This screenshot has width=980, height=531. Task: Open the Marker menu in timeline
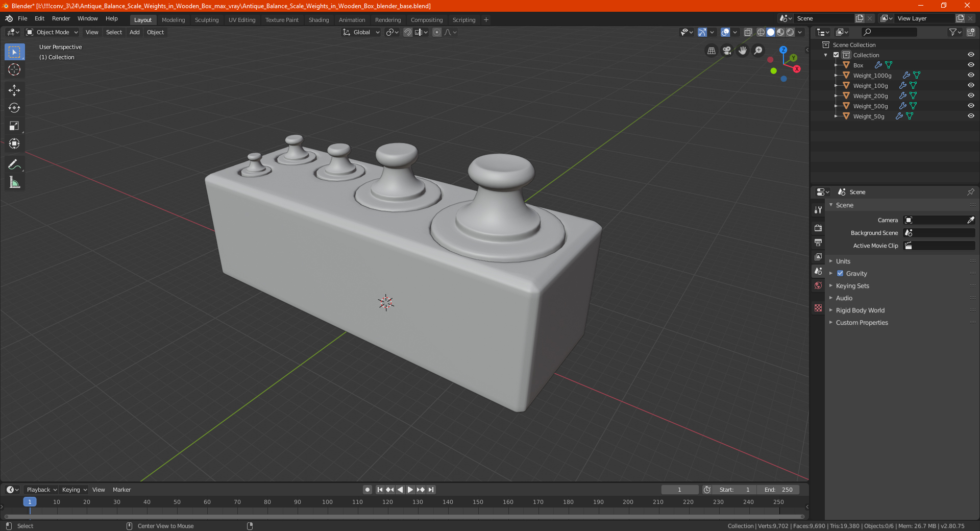click(121, 490)
